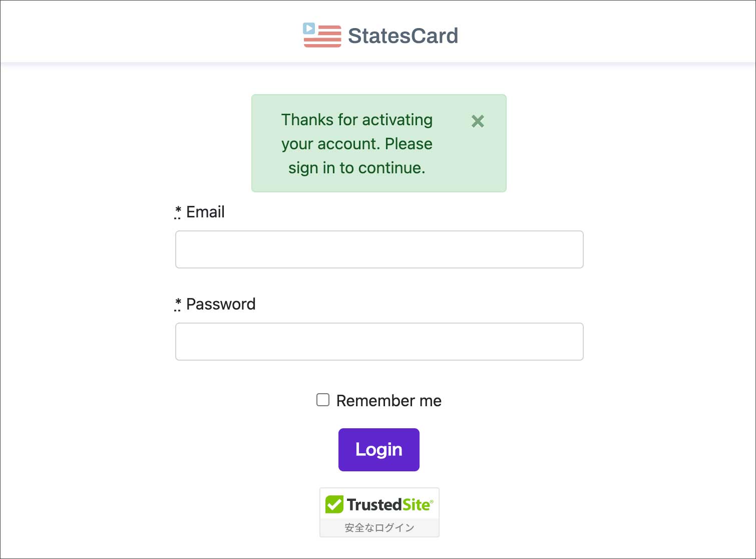Enable the Remember me checkbox

(x=323, y=400)
